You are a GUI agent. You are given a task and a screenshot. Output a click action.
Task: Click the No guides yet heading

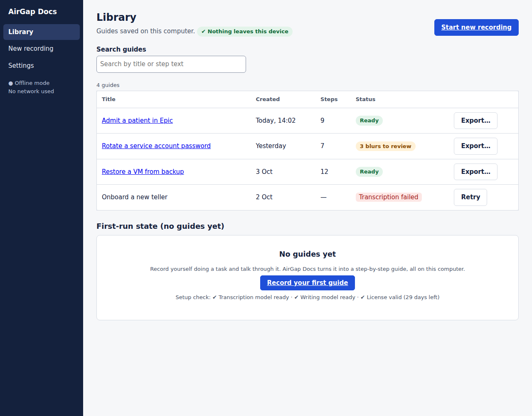click(x=308, y=254)
